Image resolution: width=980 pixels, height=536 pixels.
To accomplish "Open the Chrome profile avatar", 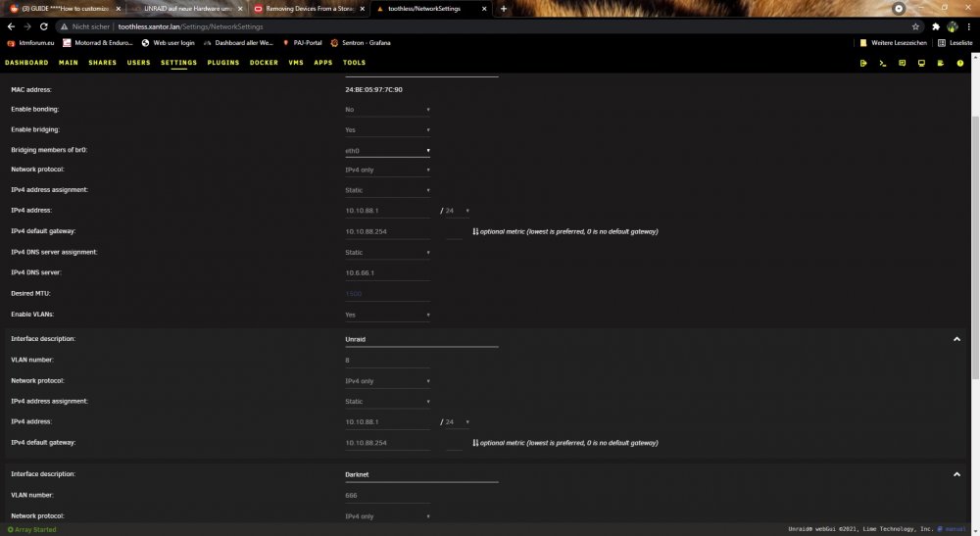I will click(x=952, y=26).
